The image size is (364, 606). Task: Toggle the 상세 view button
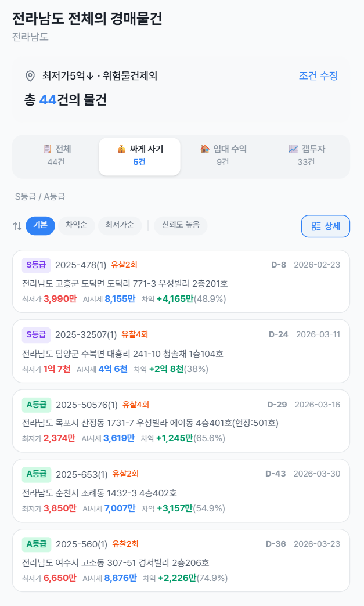pyautogui.click(x=325, y=226)
